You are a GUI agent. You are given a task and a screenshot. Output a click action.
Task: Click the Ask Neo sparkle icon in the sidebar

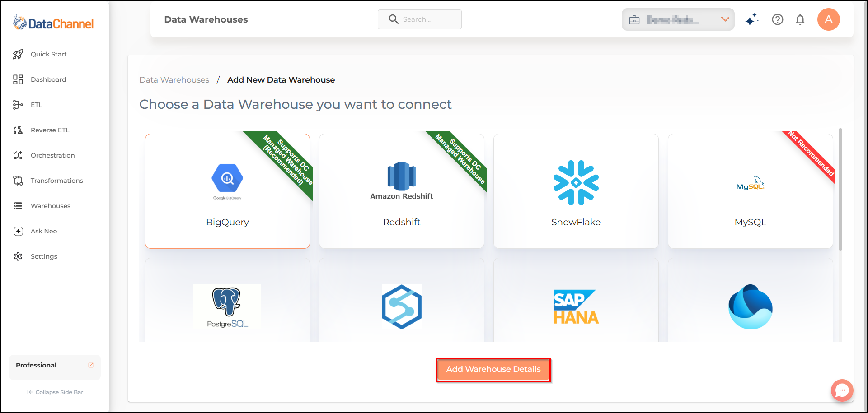coord(18,231)
